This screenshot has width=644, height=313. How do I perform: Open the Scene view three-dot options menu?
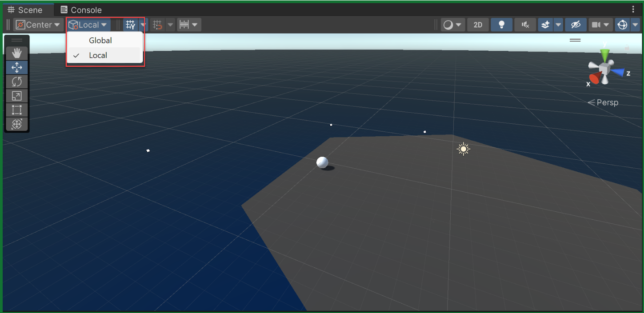633,9
